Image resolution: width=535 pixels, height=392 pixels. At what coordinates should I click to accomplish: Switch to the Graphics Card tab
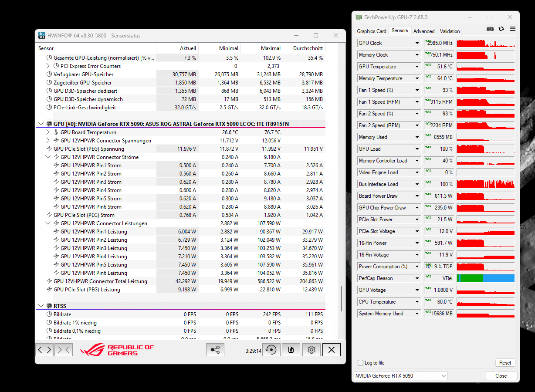pyautogui.click(x=372, y=31)
